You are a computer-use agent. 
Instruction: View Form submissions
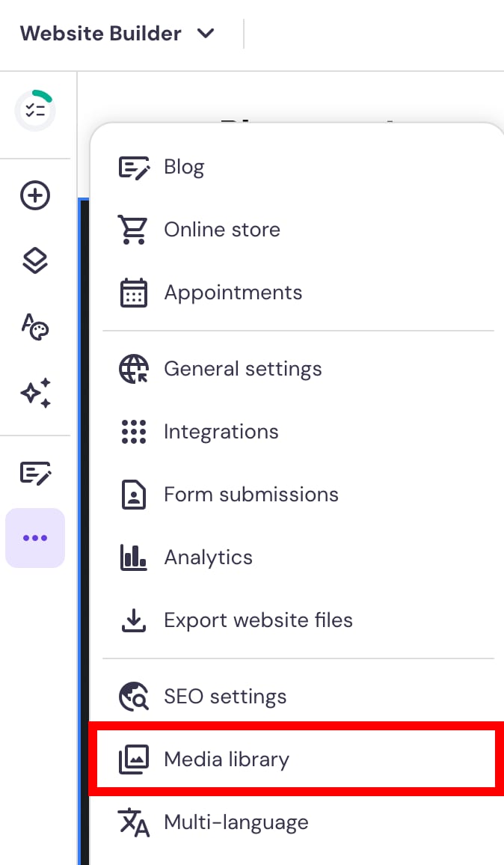point(251,495)
